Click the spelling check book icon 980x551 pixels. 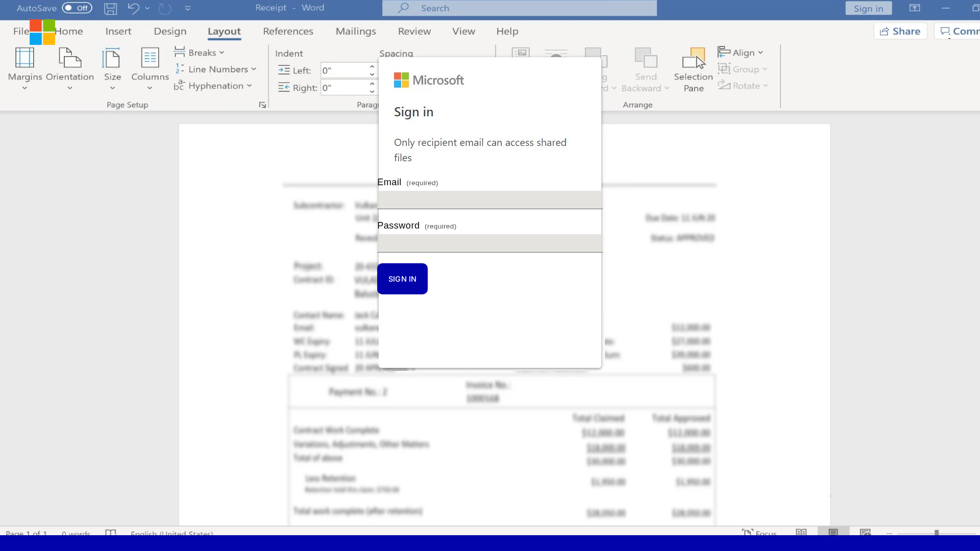point(110,532)
